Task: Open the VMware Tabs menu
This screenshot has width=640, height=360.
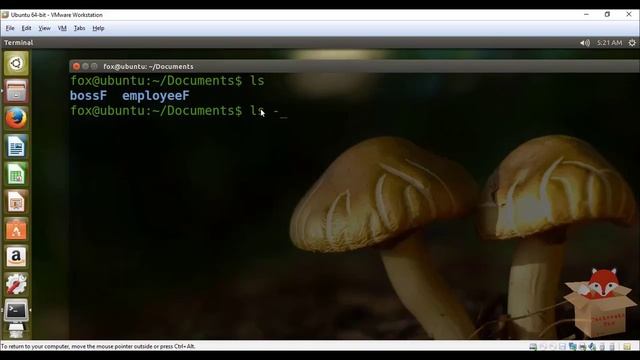Action: click(79, 28)
